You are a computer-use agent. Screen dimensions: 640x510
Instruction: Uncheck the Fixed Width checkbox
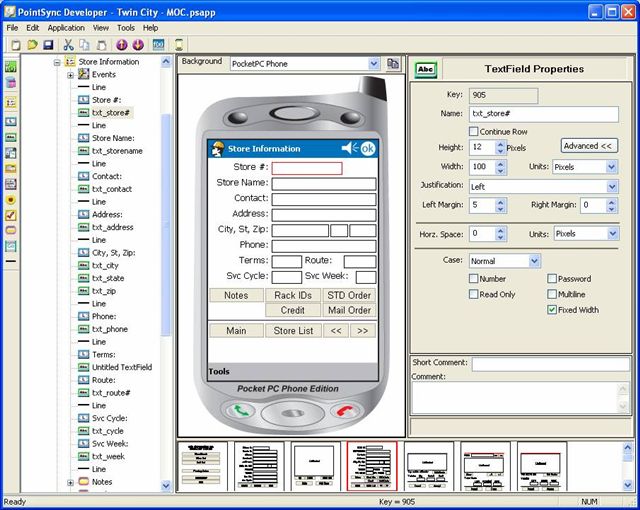[x=552, y=310]
